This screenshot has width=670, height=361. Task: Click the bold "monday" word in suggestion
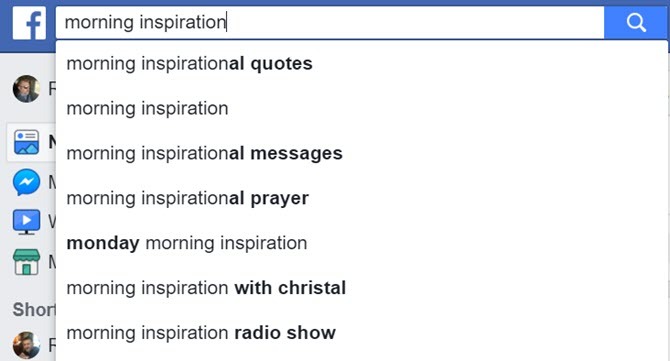[103, 244]
